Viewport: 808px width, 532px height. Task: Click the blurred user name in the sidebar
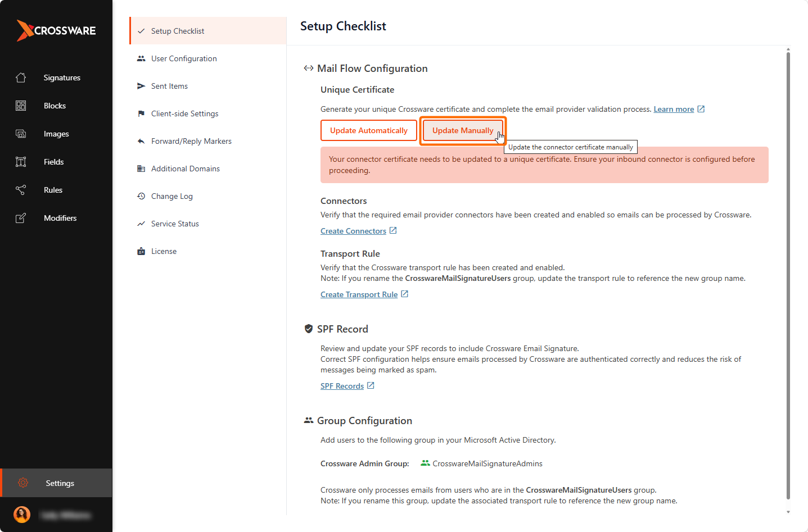coord(66,515)
